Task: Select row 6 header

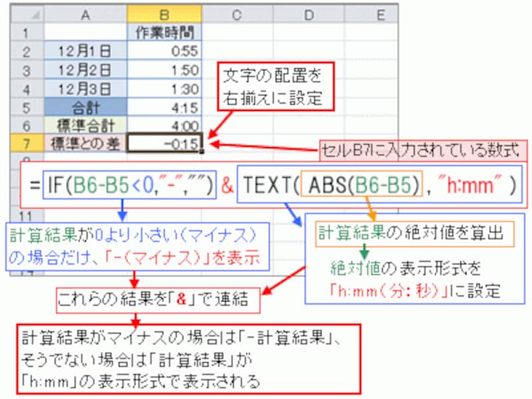Action: 27,125
